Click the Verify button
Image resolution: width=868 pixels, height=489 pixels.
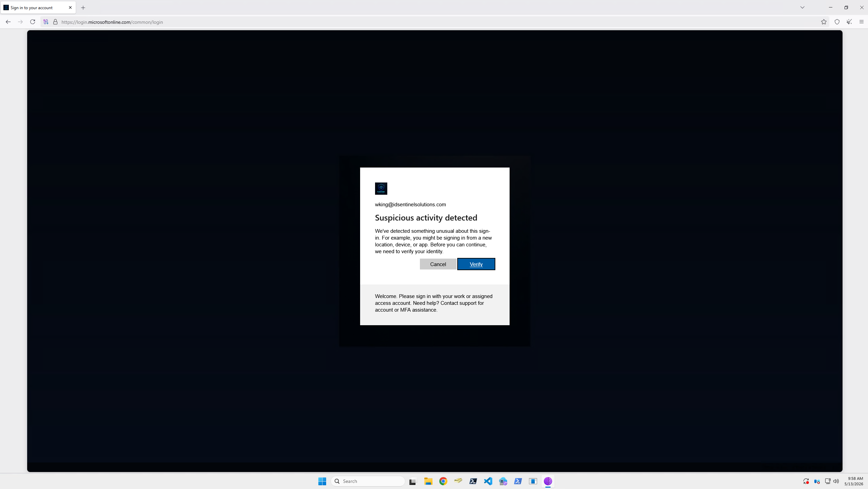[x=476, y=264]
